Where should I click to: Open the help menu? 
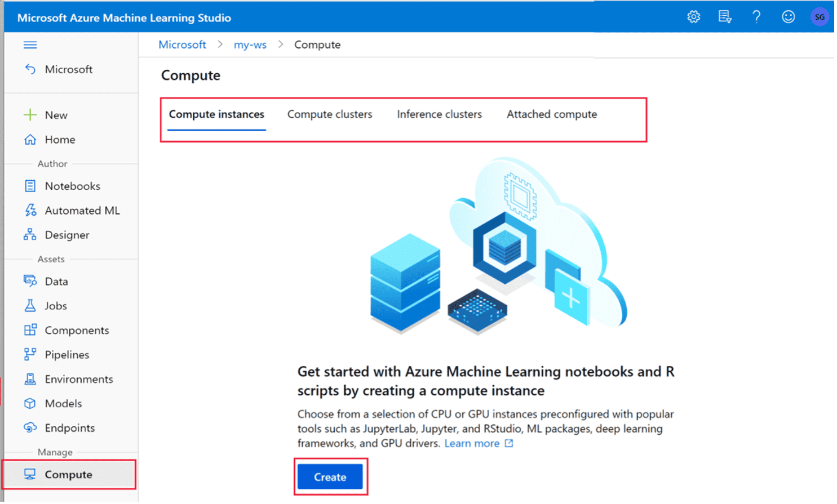(x=756, y=16)
